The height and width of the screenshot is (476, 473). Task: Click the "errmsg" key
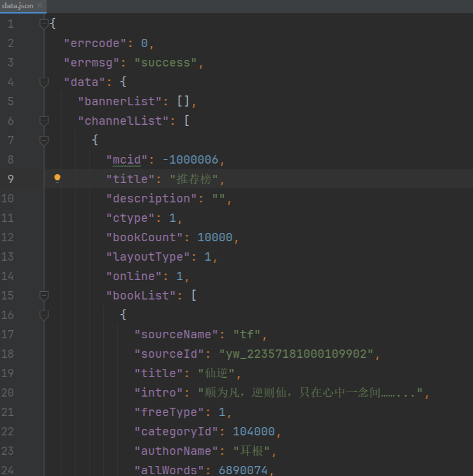tap(91, 63)
